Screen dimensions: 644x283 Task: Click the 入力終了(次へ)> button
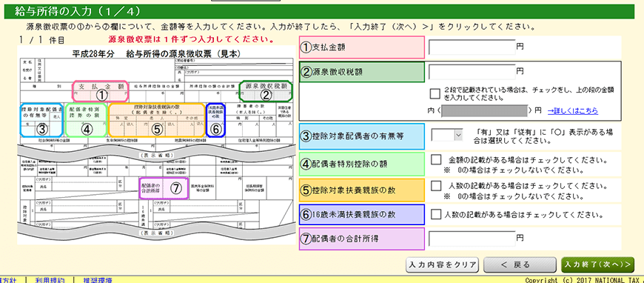pos(597,264)
